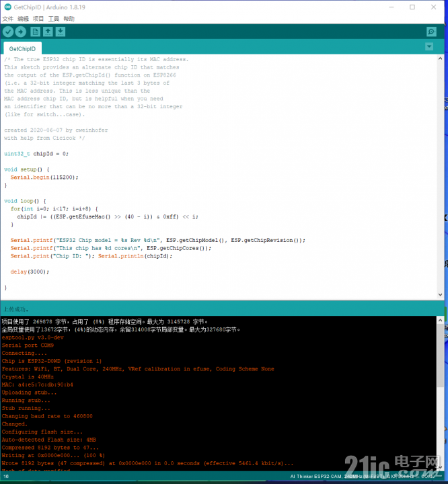This screenshot has height=484, width=448.
Task: Click the console line 'Auto-detected Flash size: 4MB'
Action: tap(49, 440)
